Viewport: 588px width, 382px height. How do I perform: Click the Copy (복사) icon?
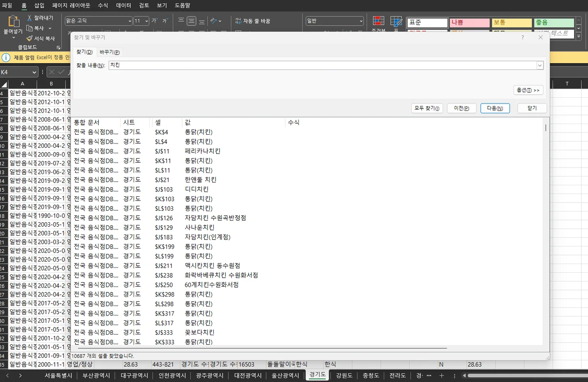(x=30, y=28)
